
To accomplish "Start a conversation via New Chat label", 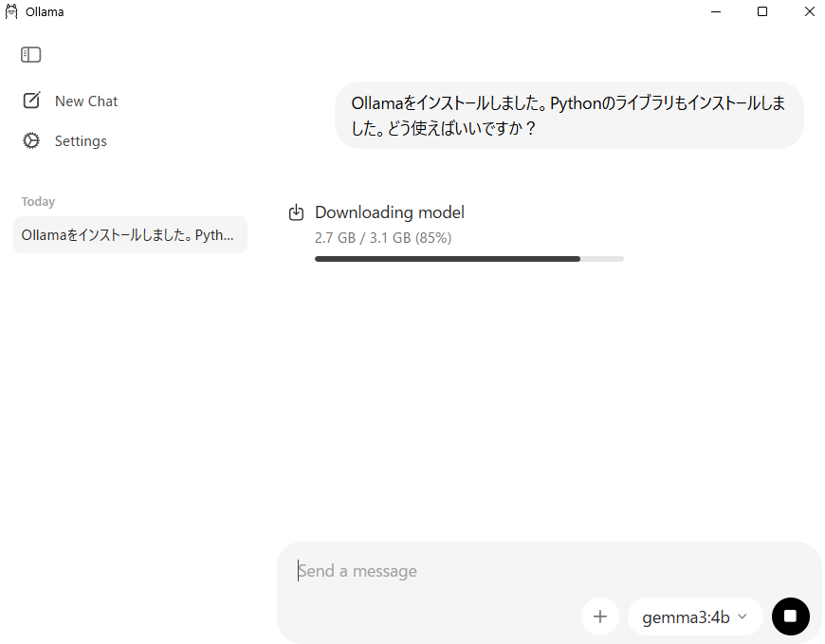I will coord(86,101).
